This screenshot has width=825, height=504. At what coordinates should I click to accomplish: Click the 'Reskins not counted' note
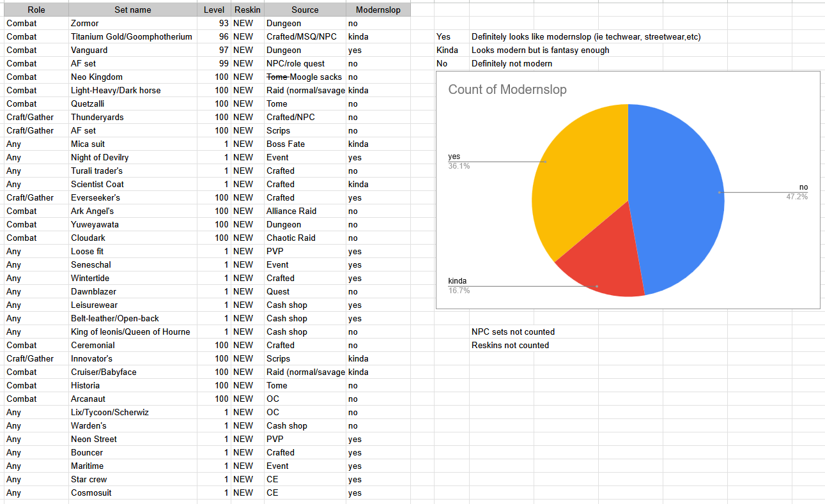pos(511,345)
